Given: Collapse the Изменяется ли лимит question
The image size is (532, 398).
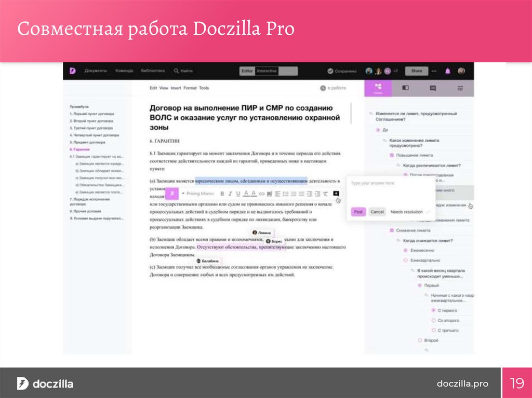Looking at the screenshot, I should 371,114.
